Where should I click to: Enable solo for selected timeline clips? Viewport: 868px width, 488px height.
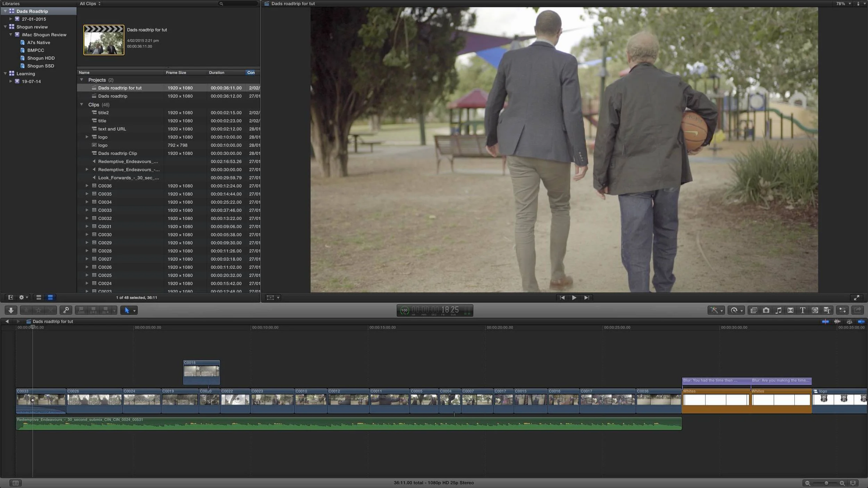point(849,321)
